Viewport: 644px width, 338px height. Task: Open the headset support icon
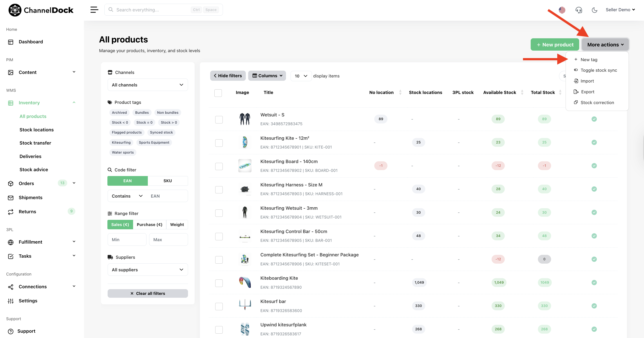click(x=579, y=10)
